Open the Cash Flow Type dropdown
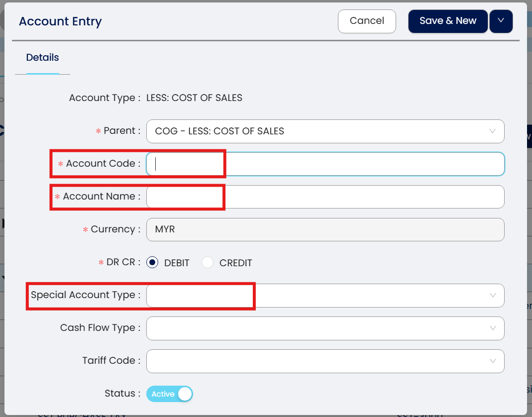This screenshot has width=532, height=417. [x=319, y=328]
